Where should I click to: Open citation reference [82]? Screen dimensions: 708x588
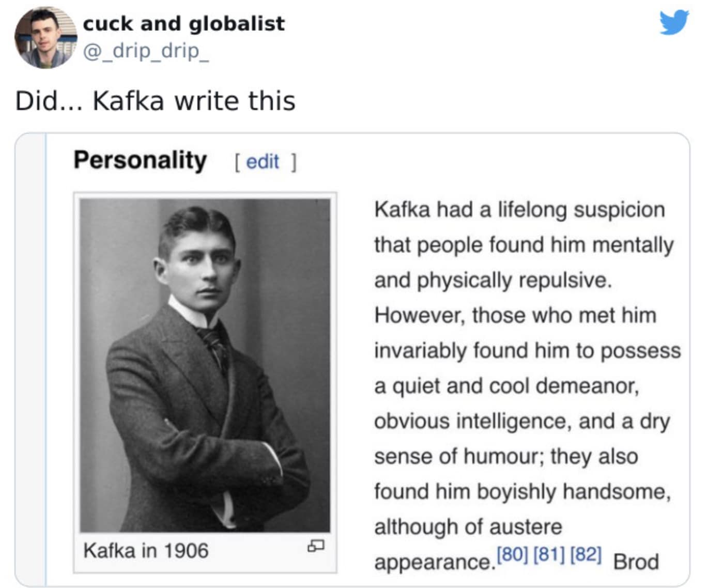tap(586, 555)
